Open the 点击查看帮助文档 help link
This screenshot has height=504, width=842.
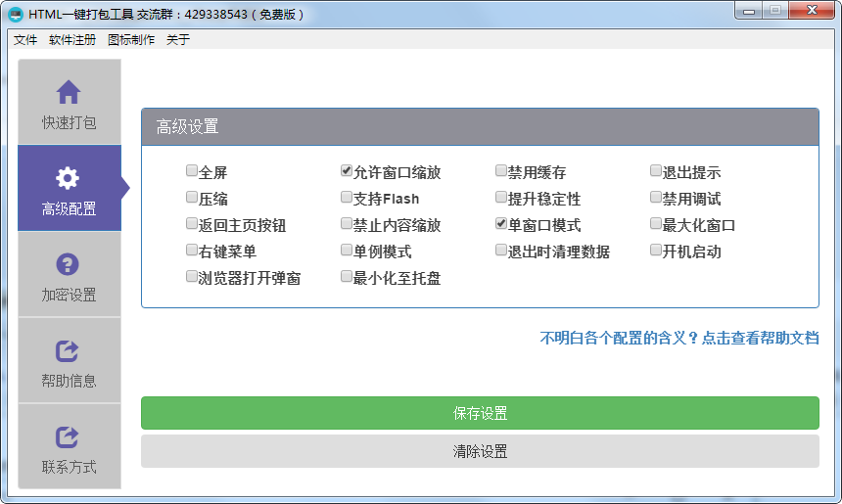[761, 339]
